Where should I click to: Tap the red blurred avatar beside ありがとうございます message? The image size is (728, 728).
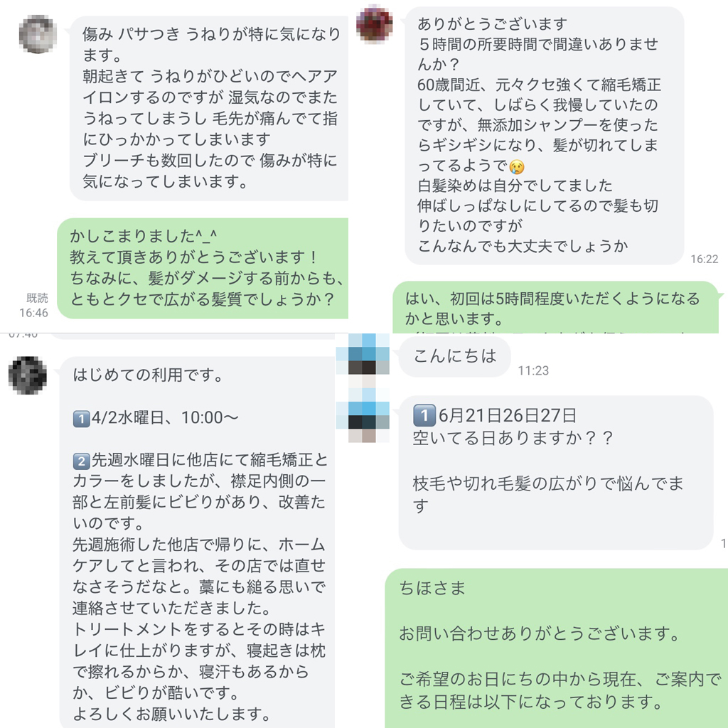tap(374, 25)
